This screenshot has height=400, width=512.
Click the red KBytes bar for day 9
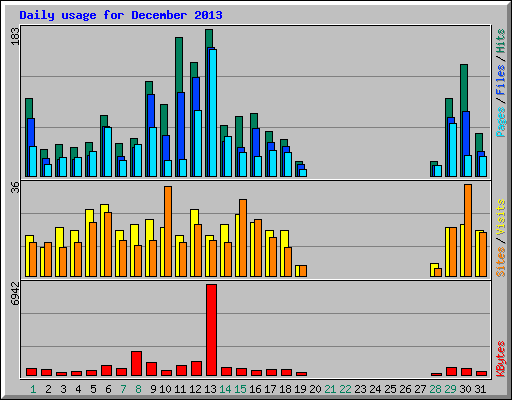click(x=151, y=369)
